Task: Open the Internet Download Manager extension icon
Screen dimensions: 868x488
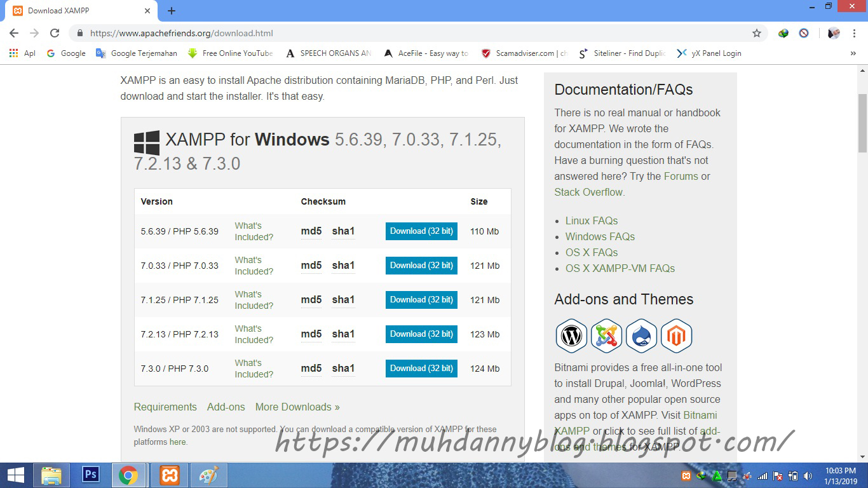Action: [783, 33]
